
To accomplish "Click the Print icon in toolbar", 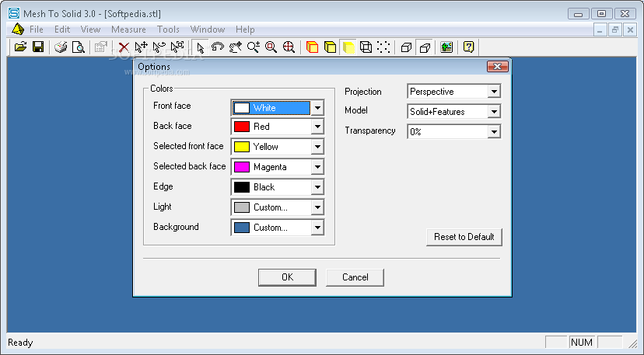I will pyautogui.click(x=61, y=47).
